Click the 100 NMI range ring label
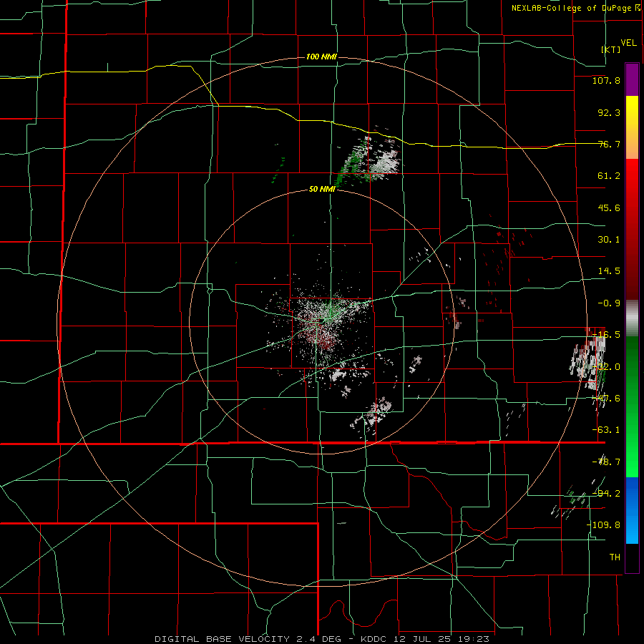This screenshot has width=644, height=644. (x=321, y=57)
